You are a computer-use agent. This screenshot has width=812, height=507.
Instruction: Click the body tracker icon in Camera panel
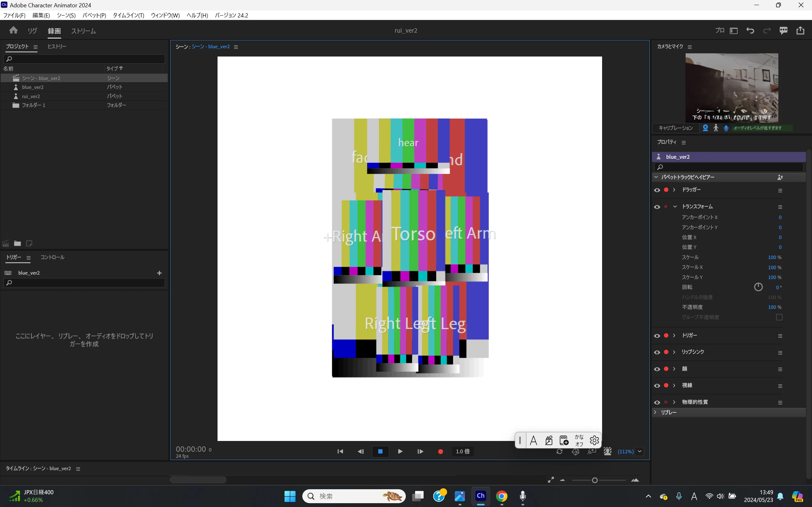(716, 128)
